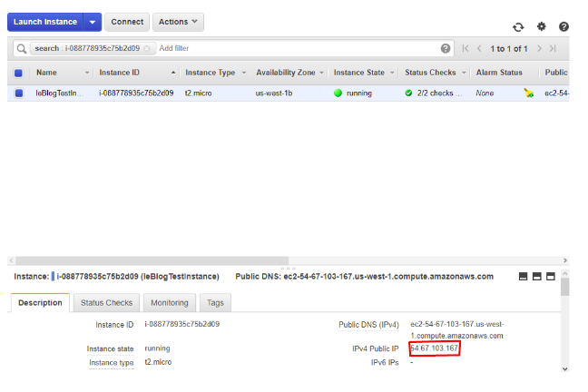Maximize the details pane with the third layout icon
This screenshot has height=392, width=588.
coord(551,277)
